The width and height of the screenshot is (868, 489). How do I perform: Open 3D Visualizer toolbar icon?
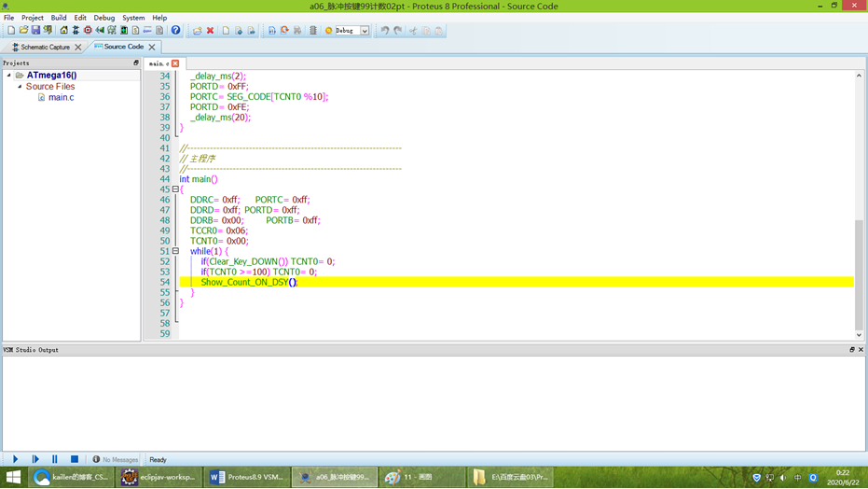tap(100, 31)
